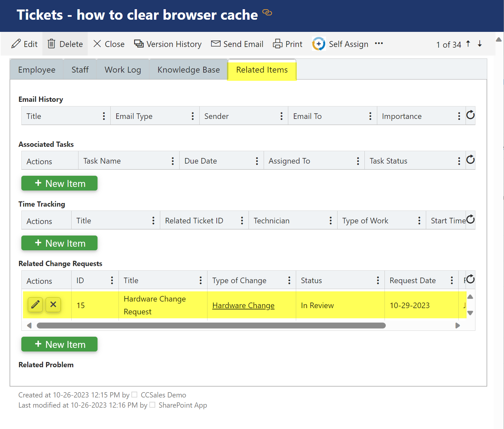The height and width of the screenshot is (429, 504).
Task: Open the Knowledge Base tab
Action: coord(188,70)
